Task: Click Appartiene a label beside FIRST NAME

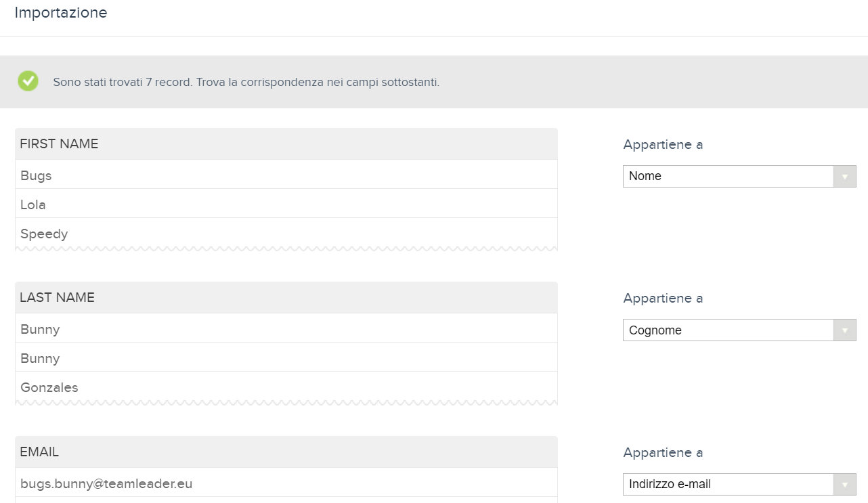Action: pos(663,144)
